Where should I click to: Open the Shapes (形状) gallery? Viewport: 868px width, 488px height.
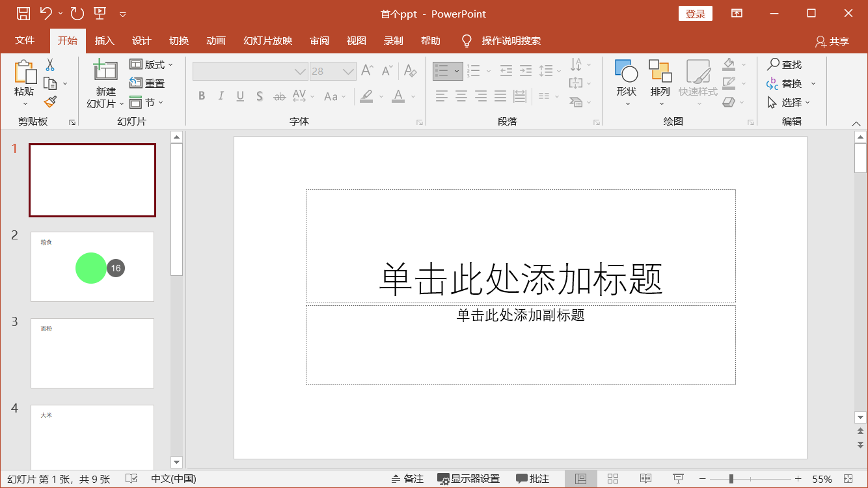(x=627, y=83)
